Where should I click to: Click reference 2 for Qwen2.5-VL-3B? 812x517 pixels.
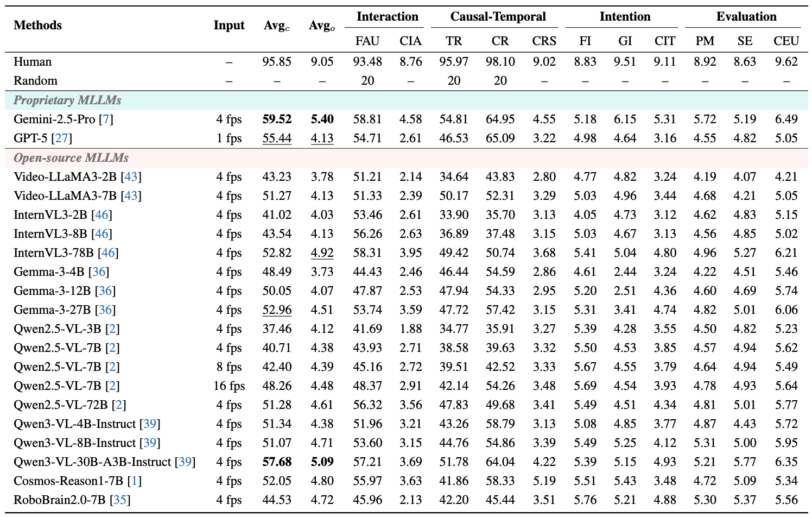pos(112,329)
